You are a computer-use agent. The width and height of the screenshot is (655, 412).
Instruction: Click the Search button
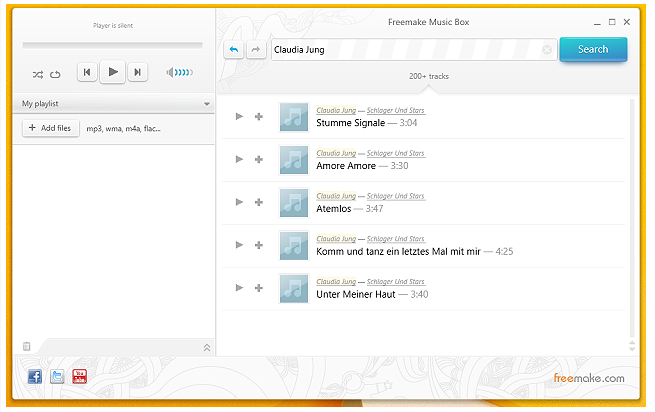[x=593, y=49]
